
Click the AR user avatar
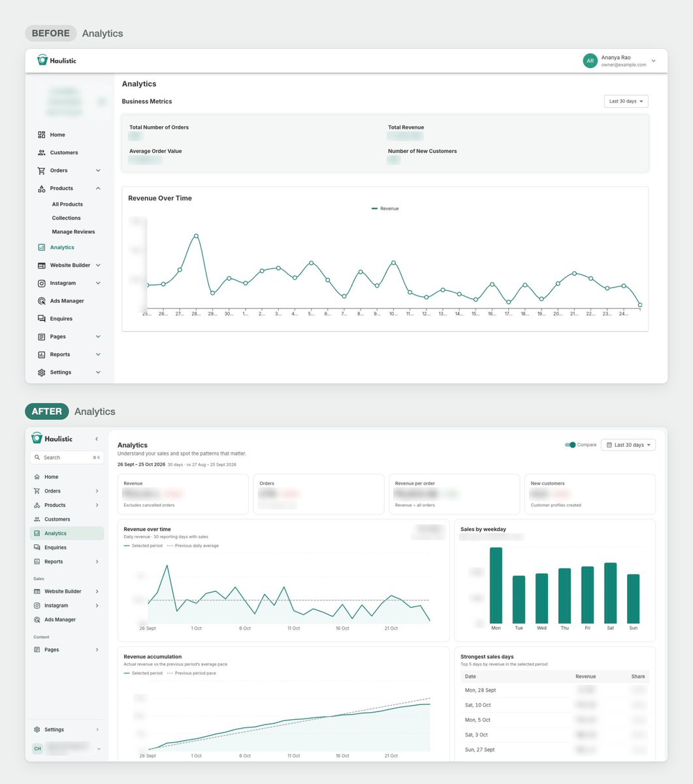coord(590,61)
